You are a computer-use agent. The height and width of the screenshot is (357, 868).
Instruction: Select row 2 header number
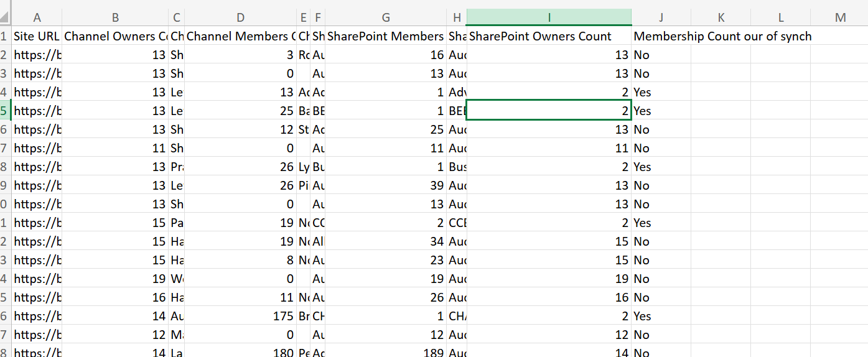6,55
